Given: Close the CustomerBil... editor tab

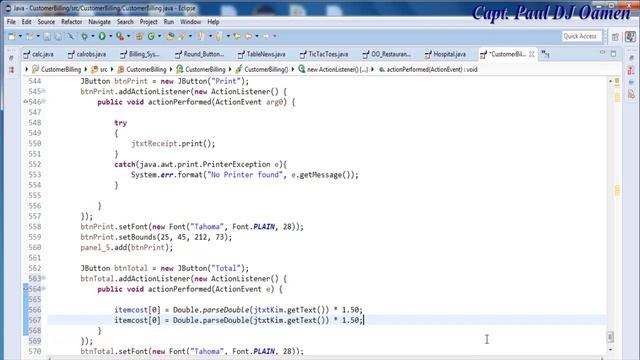Looking at the screenshot, I should pyautogui.click(x=531, y=54).
